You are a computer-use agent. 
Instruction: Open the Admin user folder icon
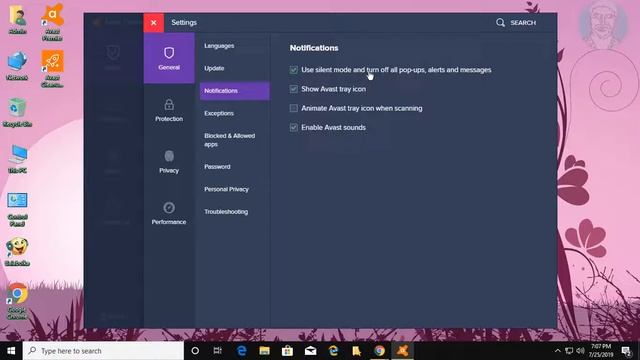point(18,19)
